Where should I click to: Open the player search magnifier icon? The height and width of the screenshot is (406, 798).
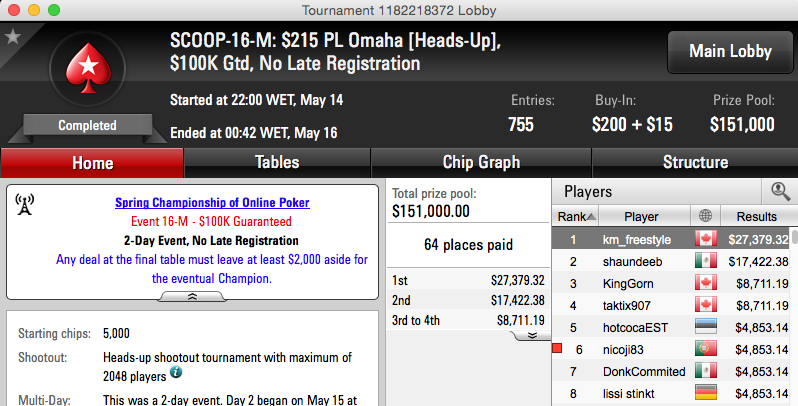click(x=780, y=192)
